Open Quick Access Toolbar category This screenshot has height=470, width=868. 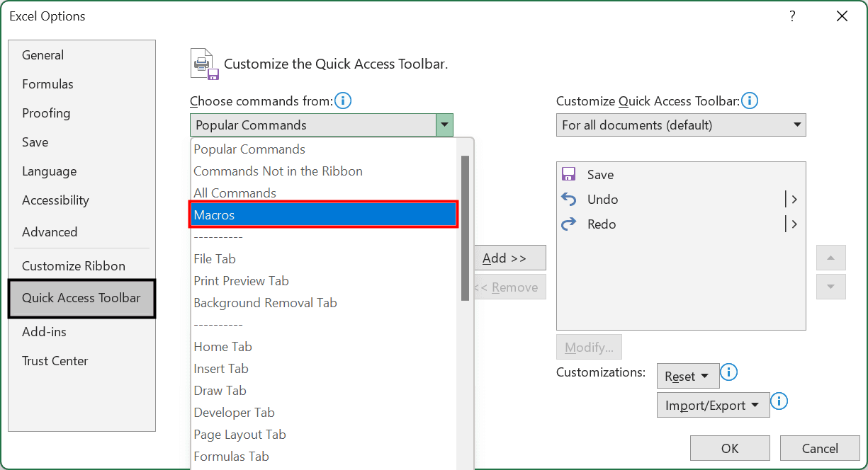(x=81, y=298)
